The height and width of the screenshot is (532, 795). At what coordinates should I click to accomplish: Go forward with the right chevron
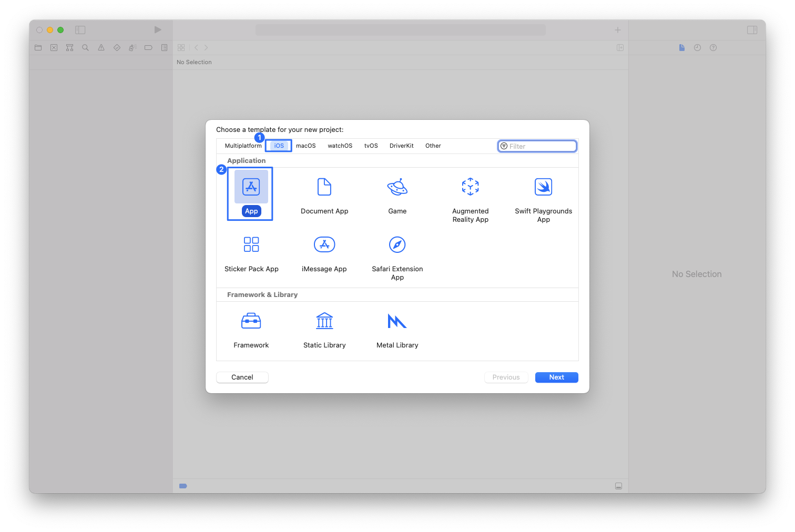[206, 47]
